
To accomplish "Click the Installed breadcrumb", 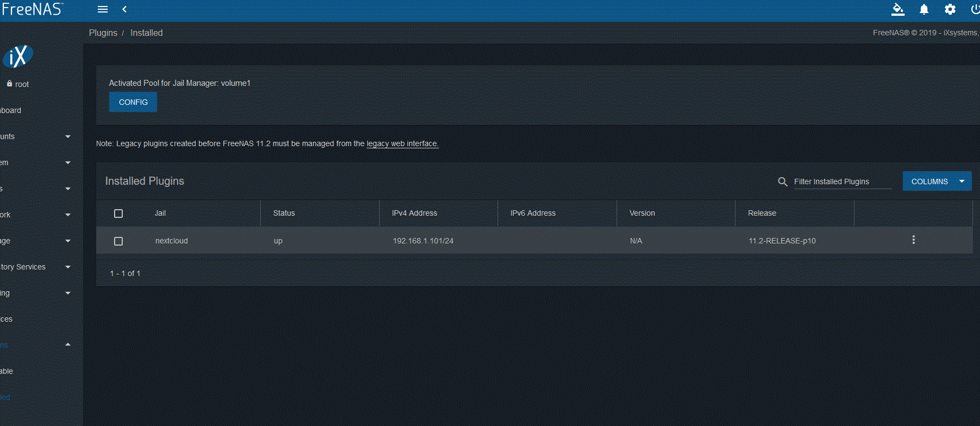I will (147, 33).
